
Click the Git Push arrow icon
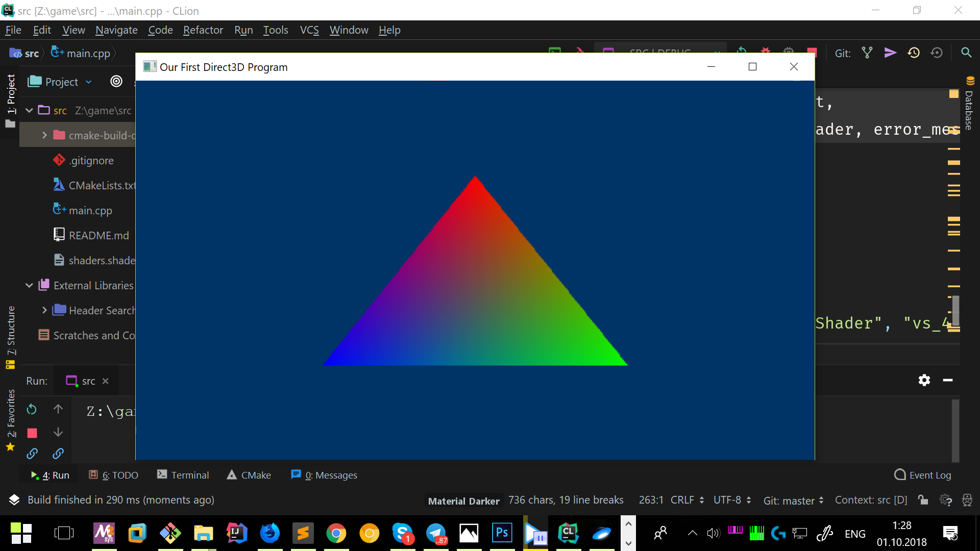tap(890, 53)
